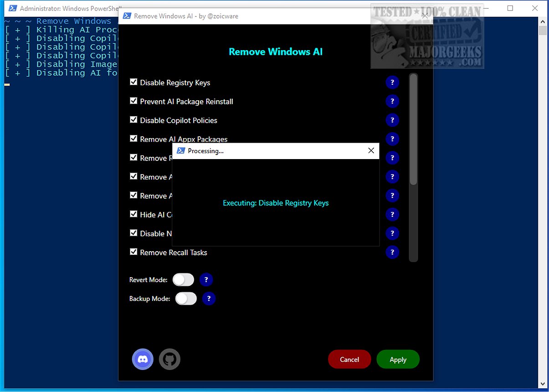Toggle the Backup Mode switch

[186, 299]
